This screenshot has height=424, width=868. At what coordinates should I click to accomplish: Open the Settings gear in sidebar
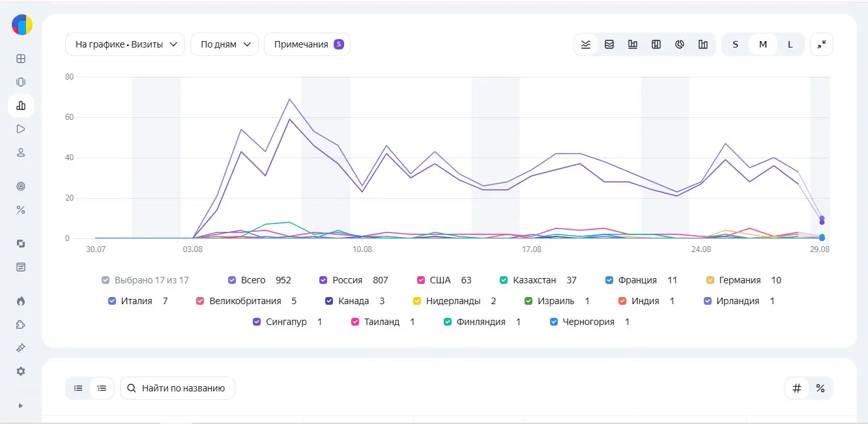[x=21, y=371]
